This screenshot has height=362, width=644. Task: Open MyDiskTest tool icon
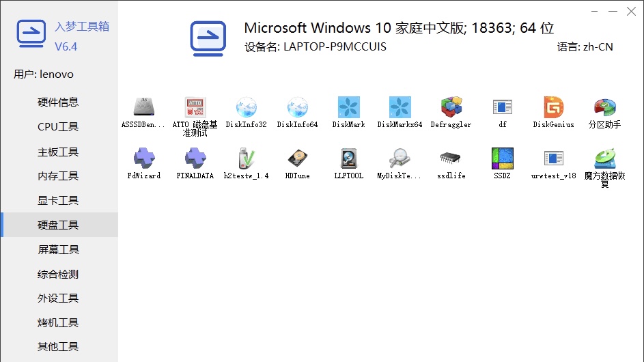tap(400, 158)
